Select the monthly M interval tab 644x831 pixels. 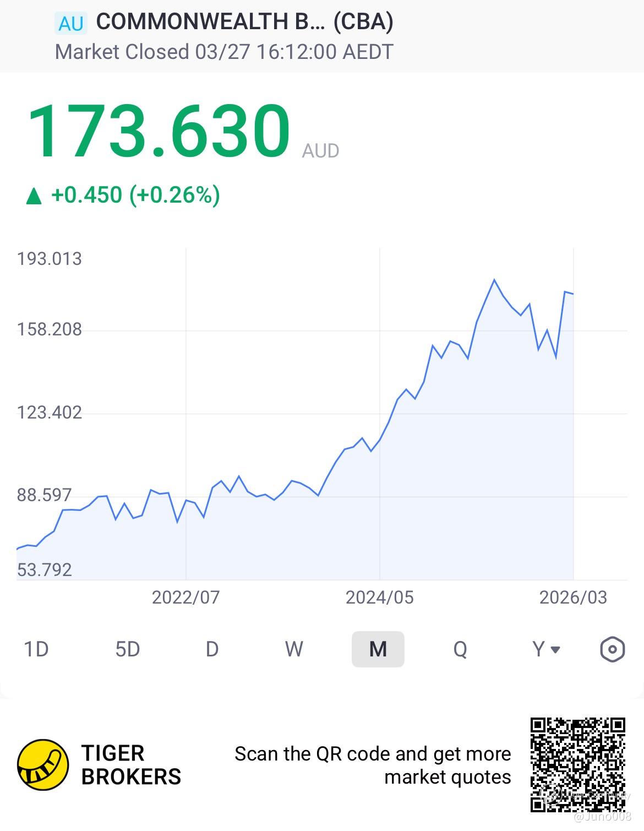[x=378, y=649]
